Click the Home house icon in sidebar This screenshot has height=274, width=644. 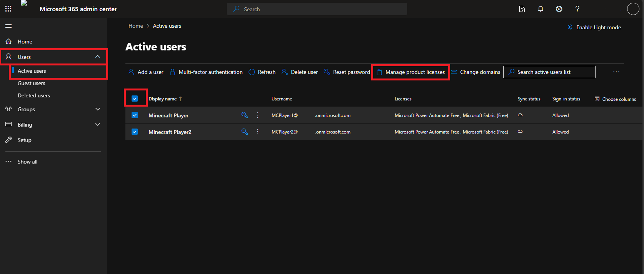click(8, 41)
